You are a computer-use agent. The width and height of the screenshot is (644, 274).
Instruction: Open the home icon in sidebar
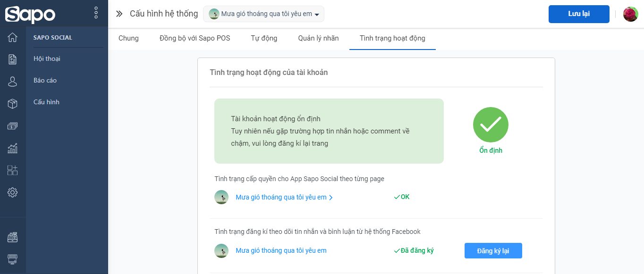[x=13, y=37]
